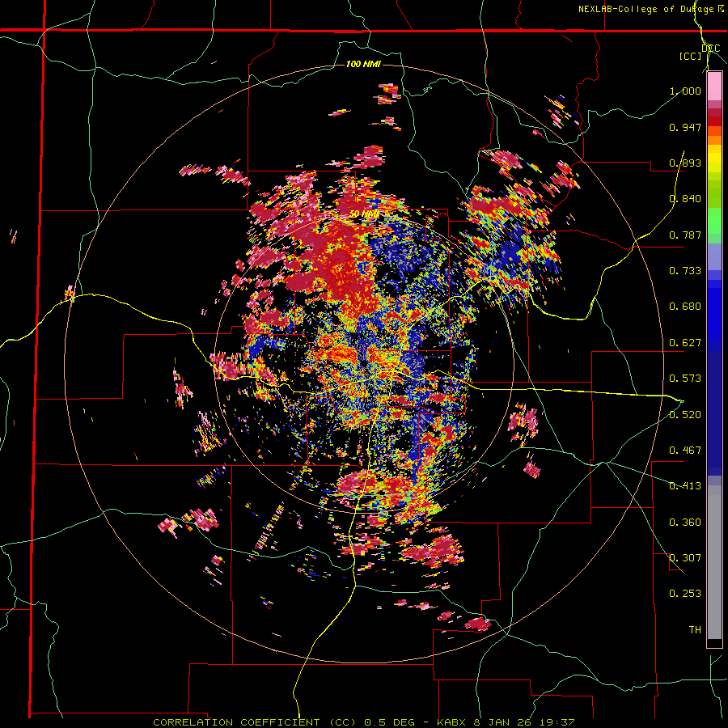Click the TH threshold label on scale
728x728 pixels.
695,630
